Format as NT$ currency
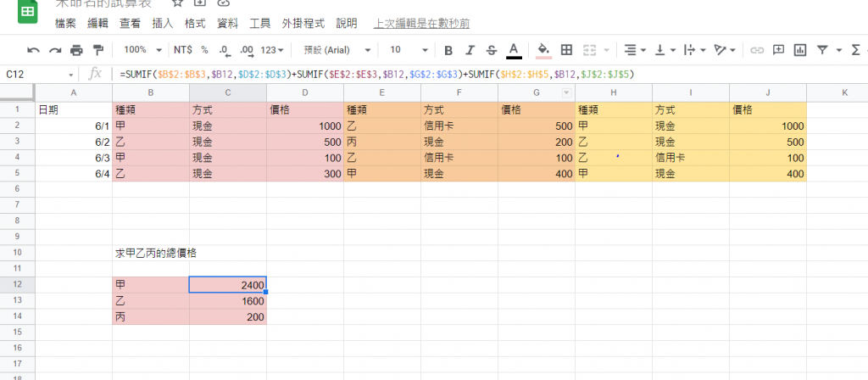Screen dimensions: 868x380 tap(183, 50)
